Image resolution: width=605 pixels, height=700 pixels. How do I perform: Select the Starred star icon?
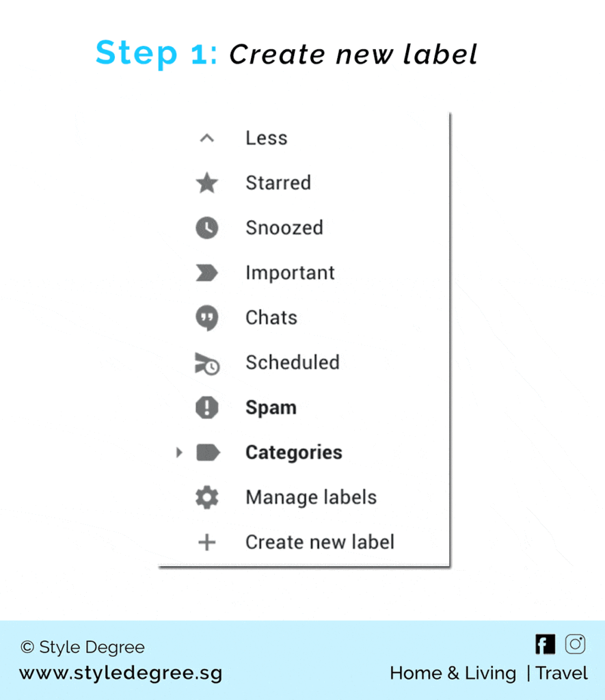point(207,183)
